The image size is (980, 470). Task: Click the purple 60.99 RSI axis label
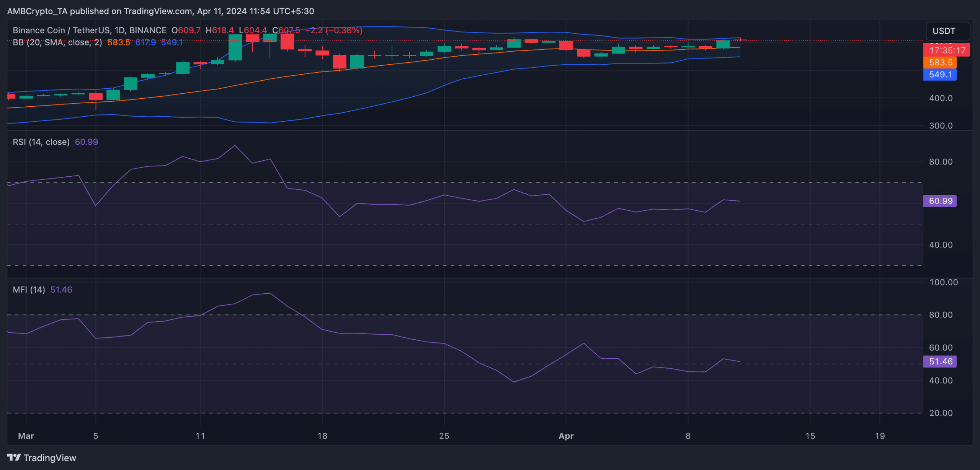(940, 201)
